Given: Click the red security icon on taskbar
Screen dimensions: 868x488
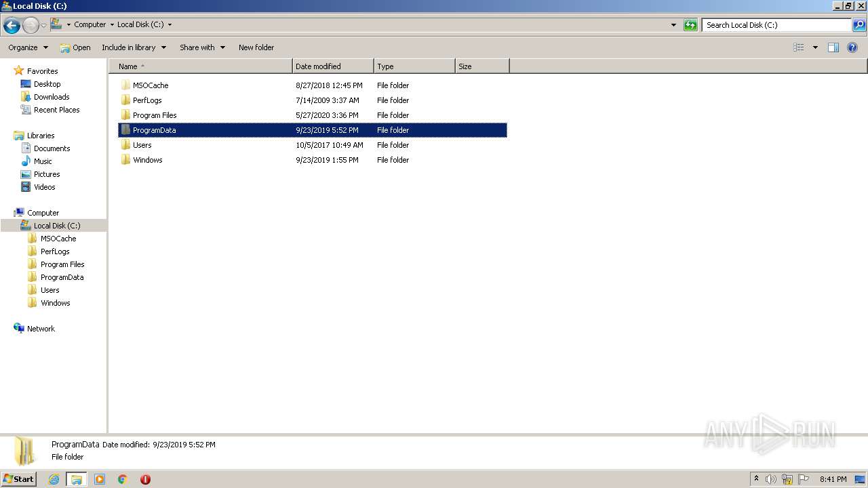Looking at the screenshot, I should click(x=145, y=479).
